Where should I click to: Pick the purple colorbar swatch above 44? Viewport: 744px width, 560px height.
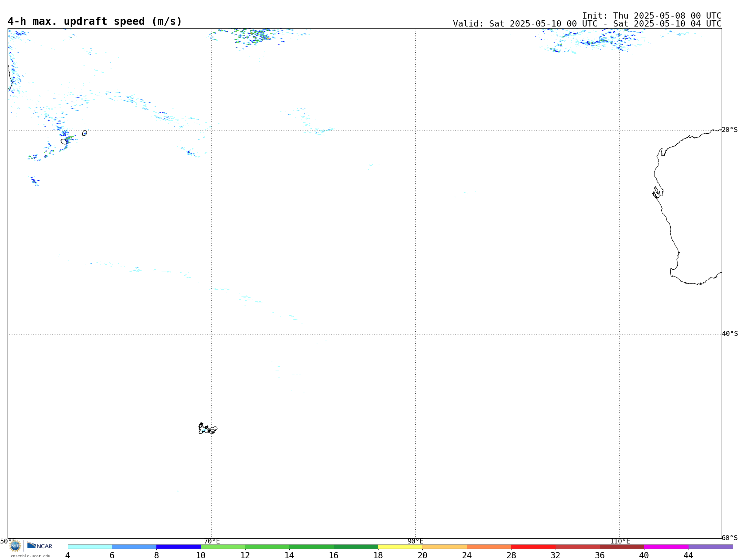pos(711,547)
